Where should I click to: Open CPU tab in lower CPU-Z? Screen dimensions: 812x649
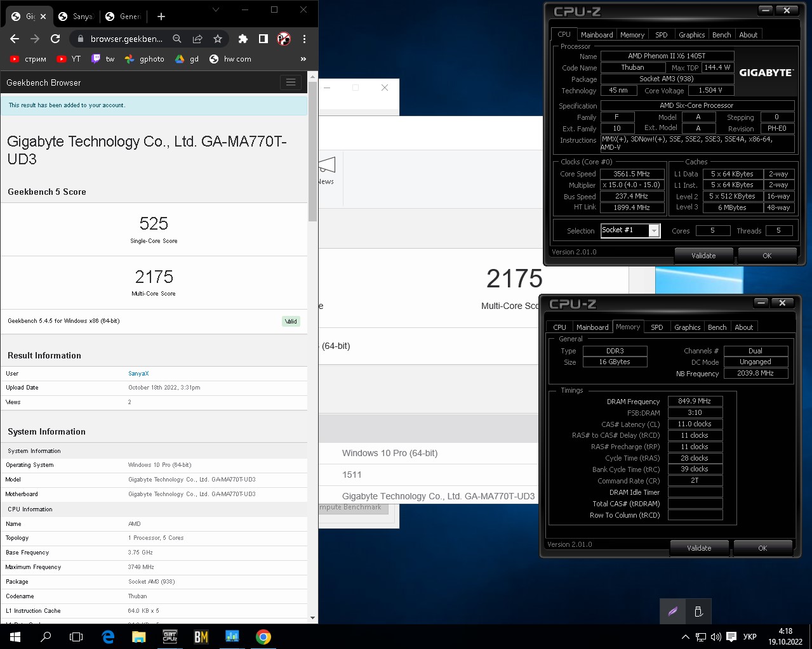pos(560,327)
